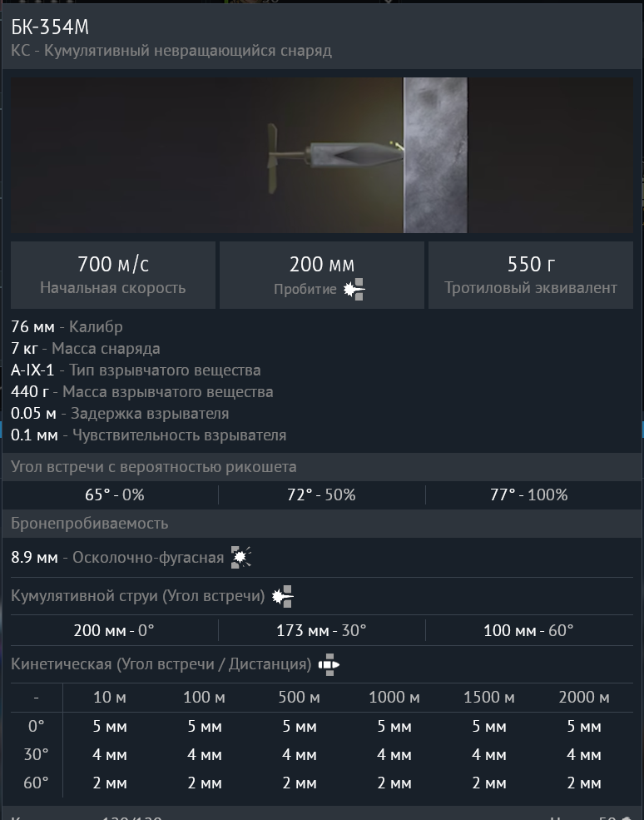
Task: Click the "76 мм - Калибр" line
Action: (x=67, y=326)
